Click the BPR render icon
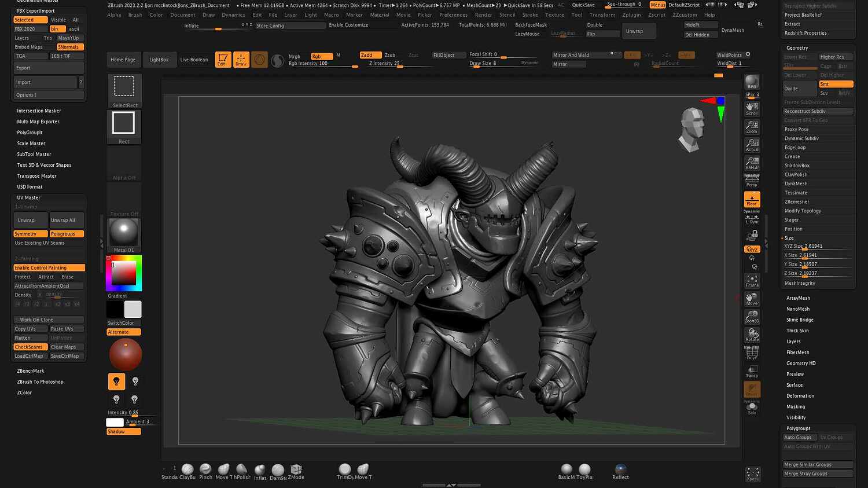The height and width of the screenshot is (488, 868). click(x=752, y=81)
